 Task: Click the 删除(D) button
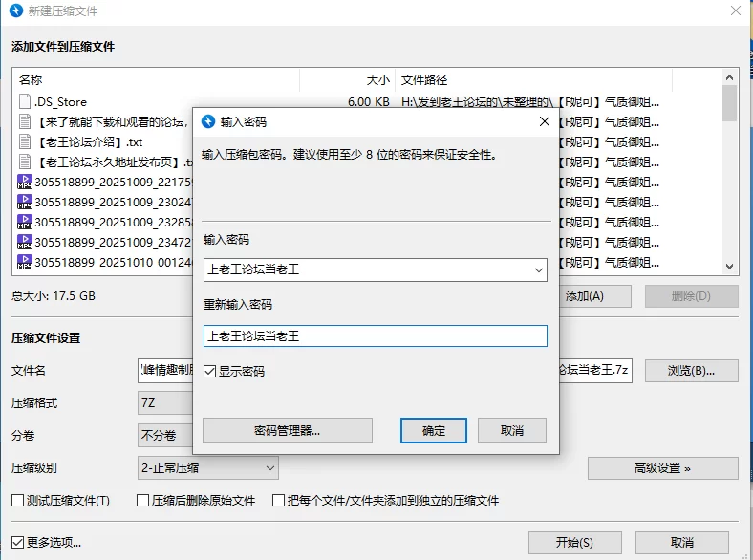(x=692, y=296)
